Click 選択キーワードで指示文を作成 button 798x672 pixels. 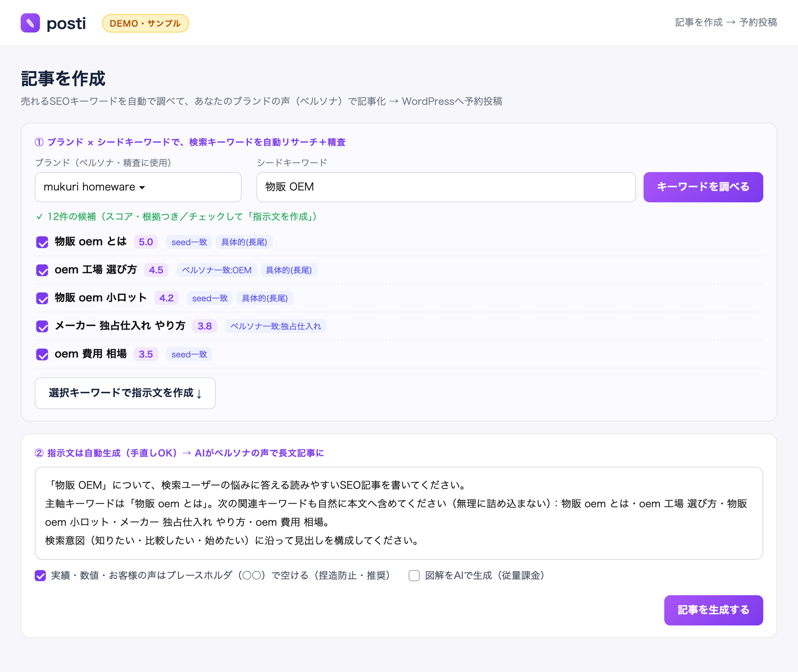(125, 393)
